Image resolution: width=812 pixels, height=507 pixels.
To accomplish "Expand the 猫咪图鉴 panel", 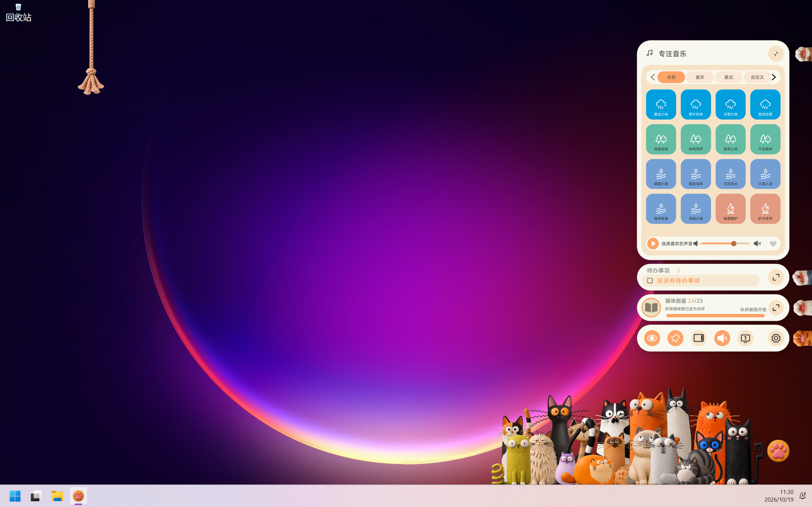I will 776,308.
